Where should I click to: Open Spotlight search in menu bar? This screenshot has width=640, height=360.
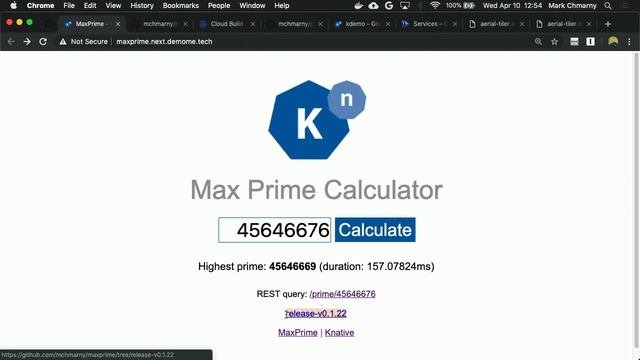(x=608, y=6)
